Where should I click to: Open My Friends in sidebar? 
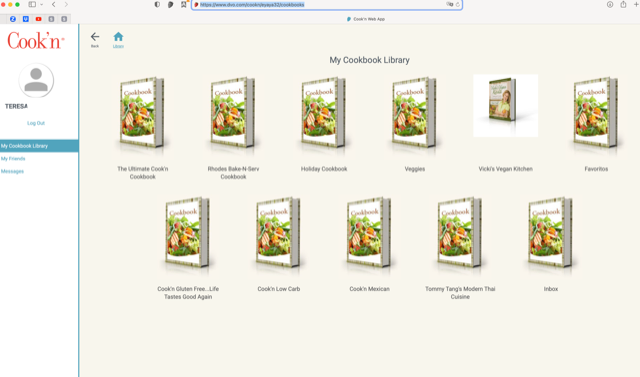(x=13, y=158)
